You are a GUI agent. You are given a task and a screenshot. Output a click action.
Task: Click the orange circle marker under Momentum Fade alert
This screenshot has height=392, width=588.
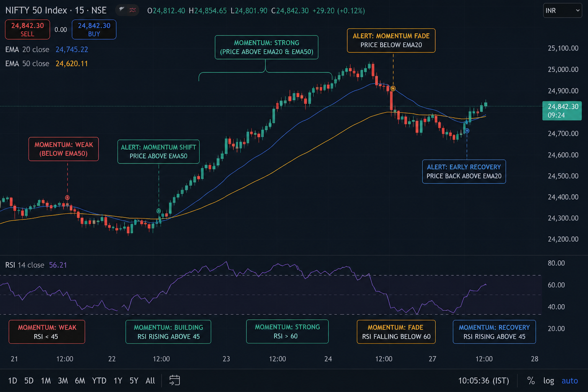click(x=393, y=89)
